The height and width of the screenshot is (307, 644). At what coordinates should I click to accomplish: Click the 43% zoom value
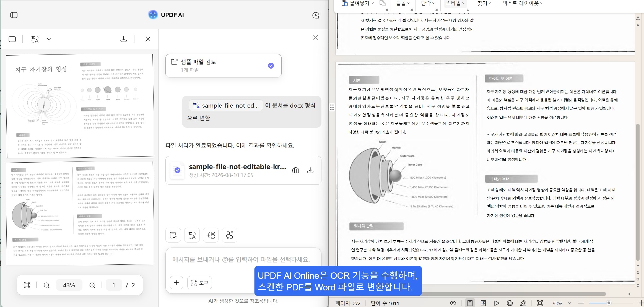click(x=69, y=285)
